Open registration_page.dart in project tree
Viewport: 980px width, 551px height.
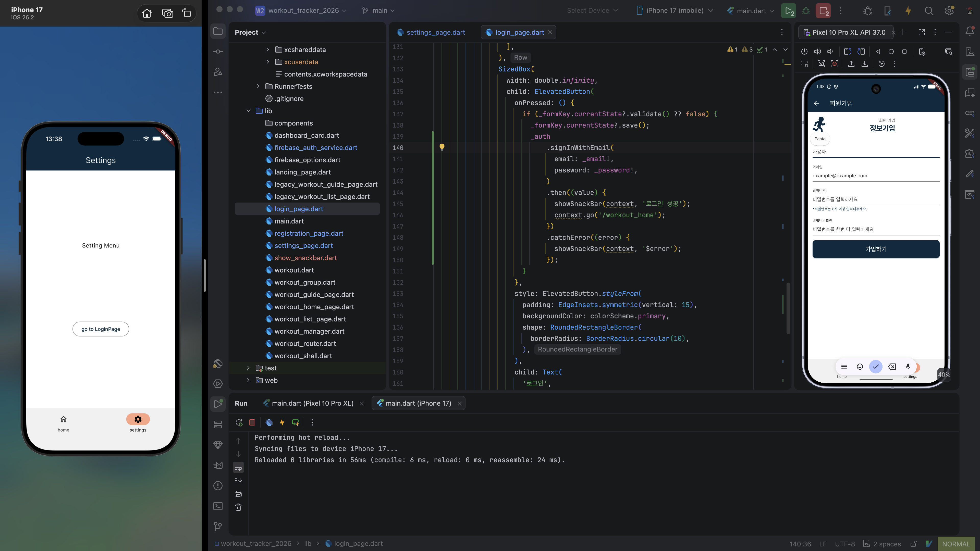(309, 233)
